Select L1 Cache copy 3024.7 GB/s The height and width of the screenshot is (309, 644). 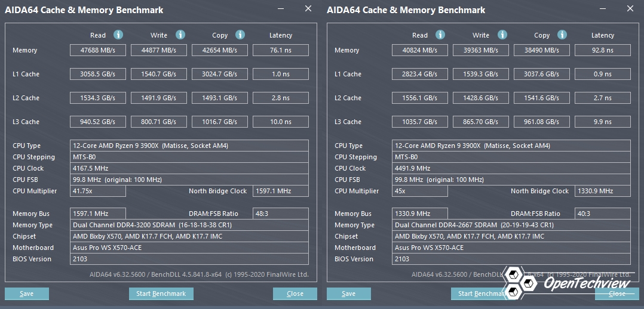220,75
